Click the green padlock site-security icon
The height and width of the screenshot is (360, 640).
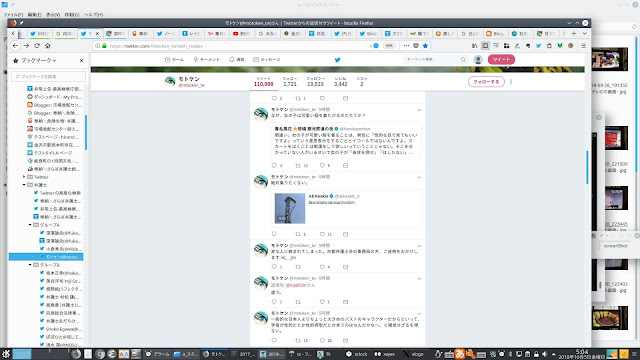pyautogui.click(x=104, y=46)
